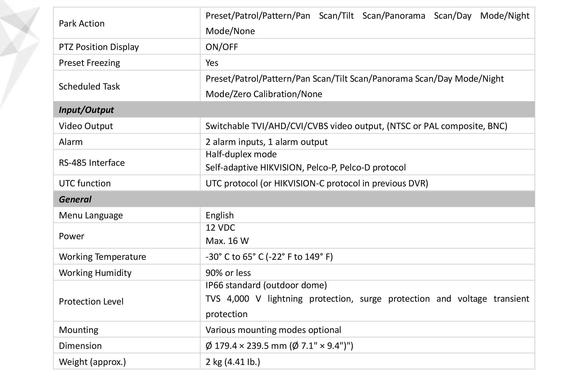Click the Working Temperature label
The image size is (588, 386).
[102, 257]
